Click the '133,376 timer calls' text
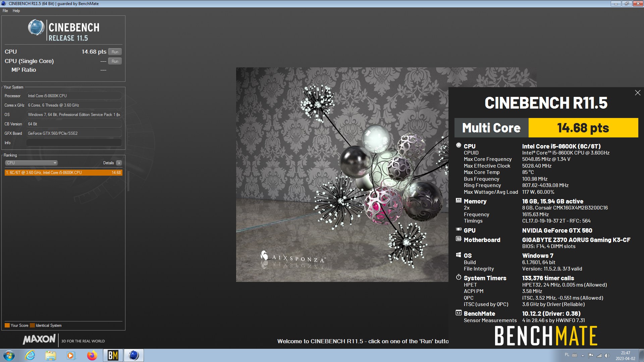The width and height of the screenshot is (644, 362). (548, 278)
